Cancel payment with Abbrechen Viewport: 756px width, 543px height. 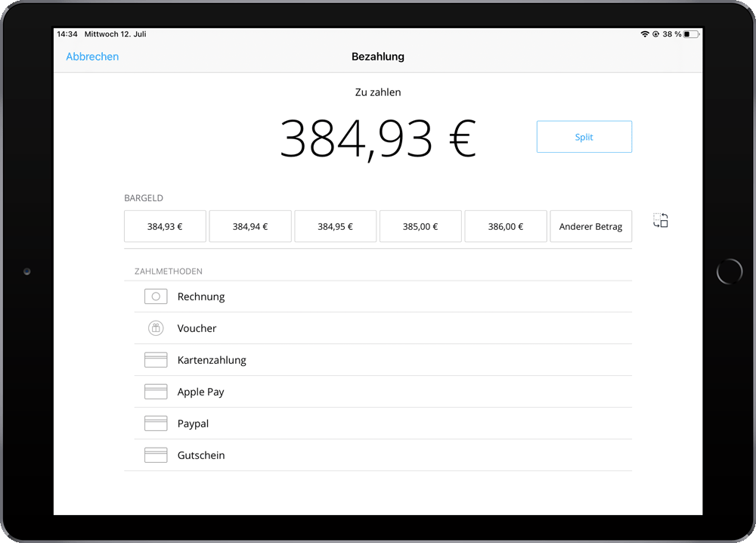[x=92, y=57]
